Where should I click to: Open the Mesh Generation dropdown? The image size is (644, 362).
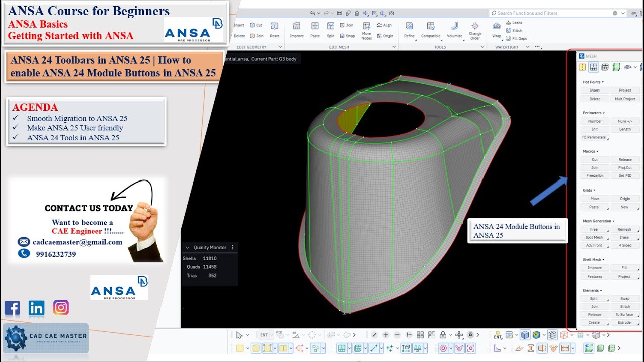(599, 221)
